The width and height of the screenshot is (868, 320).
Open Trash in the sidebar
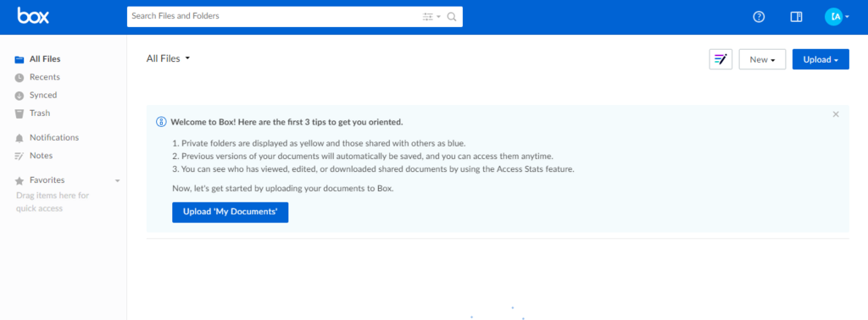40,113
